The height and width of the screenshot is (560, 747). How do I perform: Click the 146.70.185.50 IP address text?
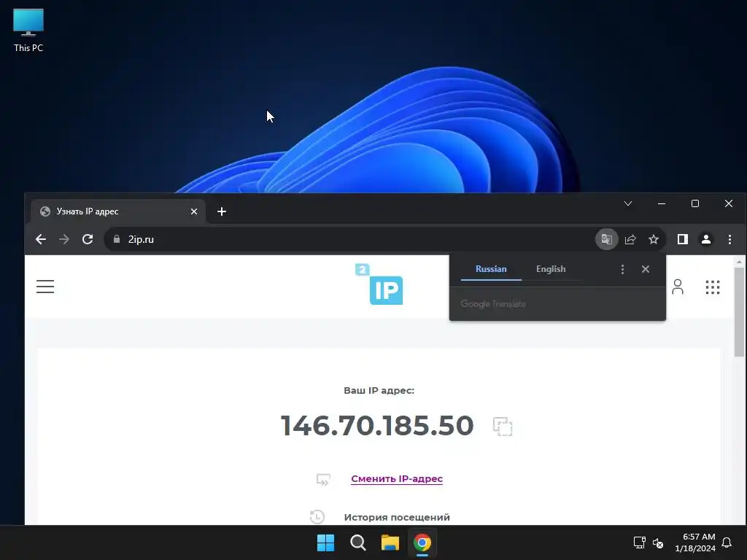click(x=377, y=425)
